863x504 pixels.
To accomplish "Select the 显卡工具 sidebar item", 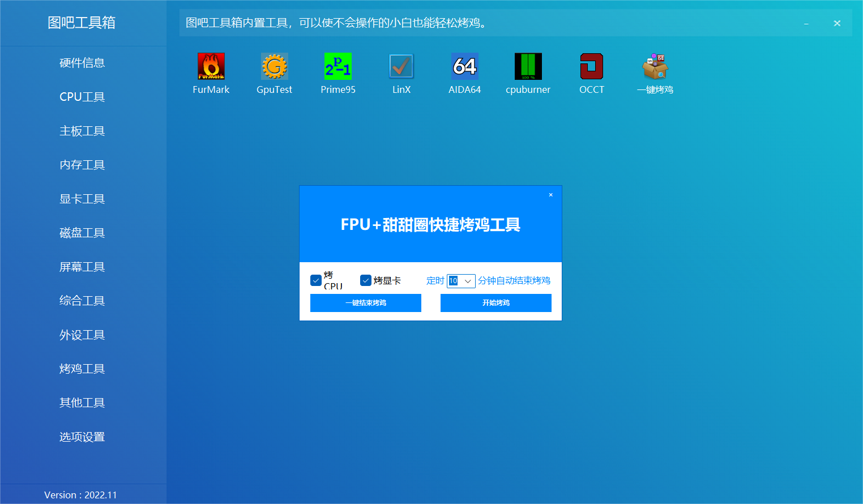I will [x=82, y=199].
